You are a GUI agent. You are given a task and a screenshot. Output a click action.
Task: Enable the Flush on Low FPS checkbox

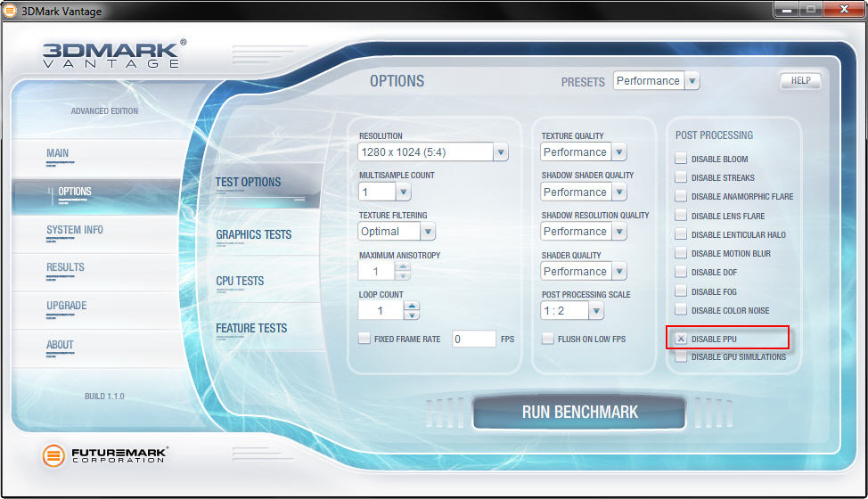coord(548,339)
